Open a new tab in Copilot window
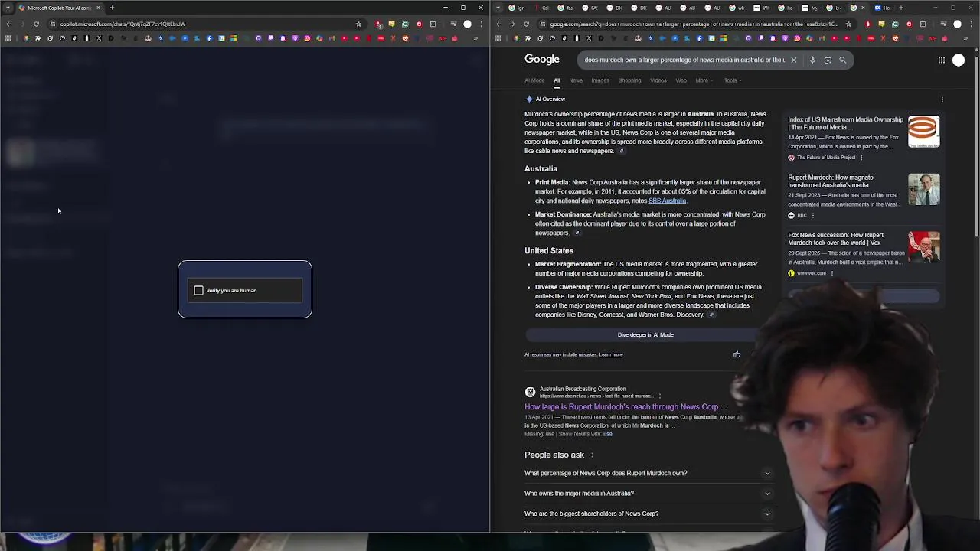The image size is (980, 551). (112, 8)
